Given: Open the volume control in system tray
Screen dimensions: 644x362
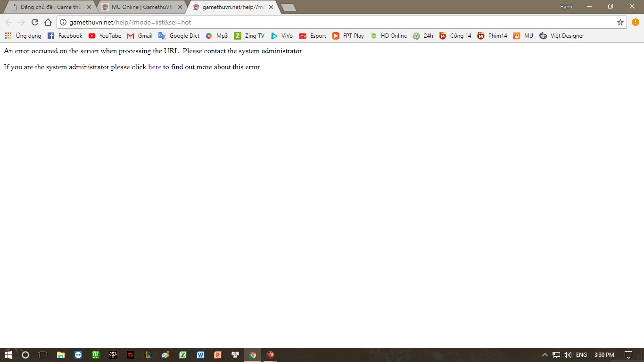Looking at the screenshot, I should click(567, 355).
